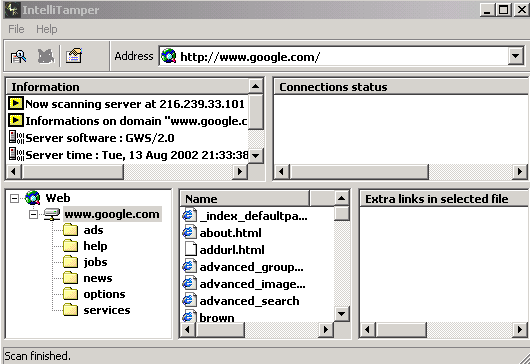Click the Connections status scroll left arrow
Screen dimensions: 530x364
[x=282, y=172]
